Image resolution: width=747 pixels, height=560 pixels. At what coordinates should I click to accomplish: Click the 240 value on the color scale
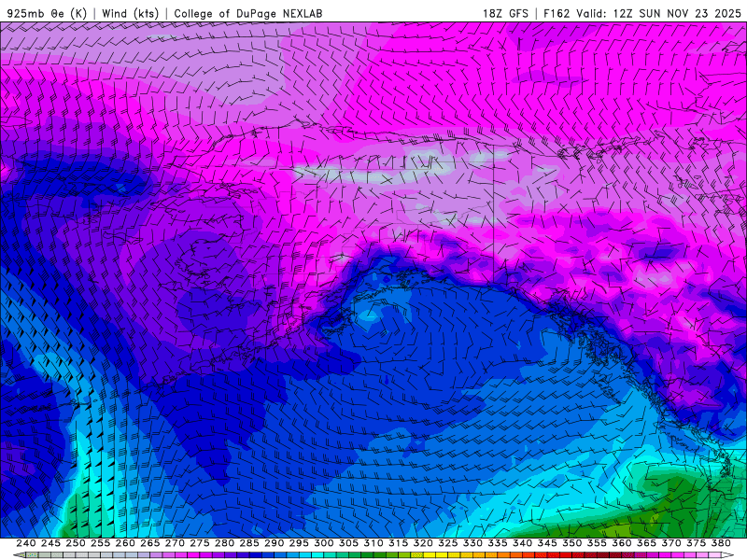pyautogui.click(x=26, y=543)
